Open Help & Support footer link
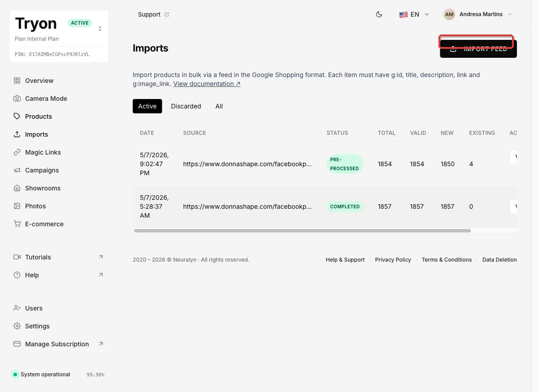 (x=345, y=260)
